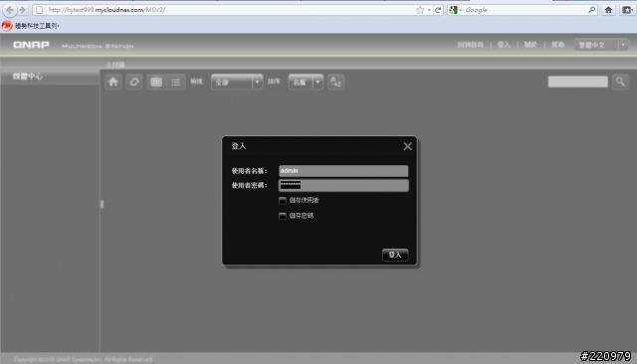
Task: Open the Trend Micro toolbar icon
Action: coord(7,26)
